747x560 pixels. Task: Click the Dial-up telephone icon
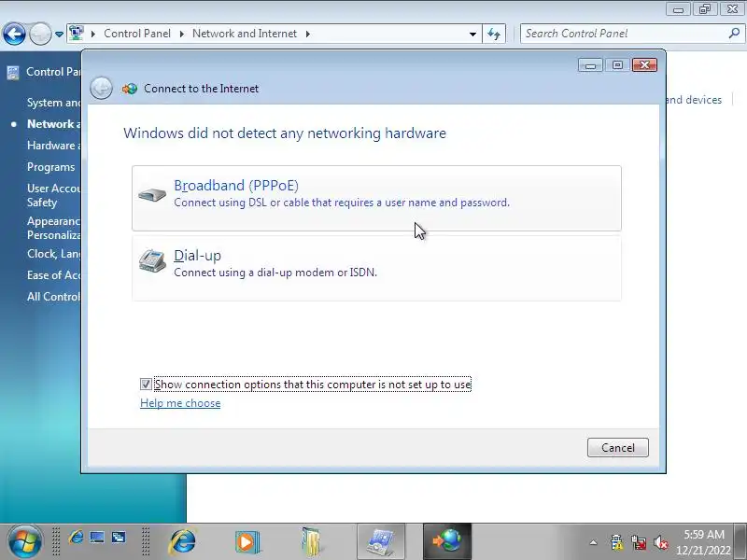pos(152,261)
